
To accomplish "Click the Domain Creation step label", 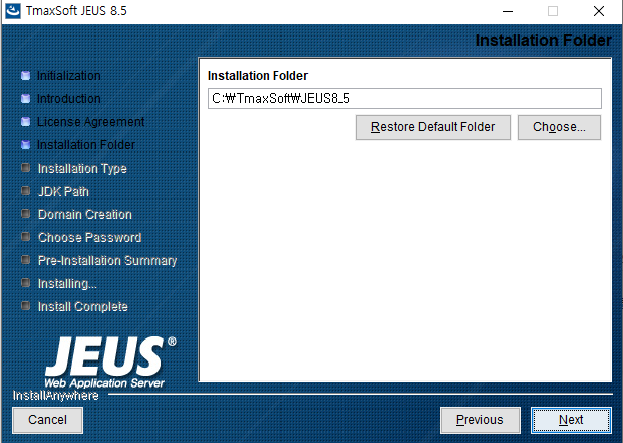I will click(85, 215).
